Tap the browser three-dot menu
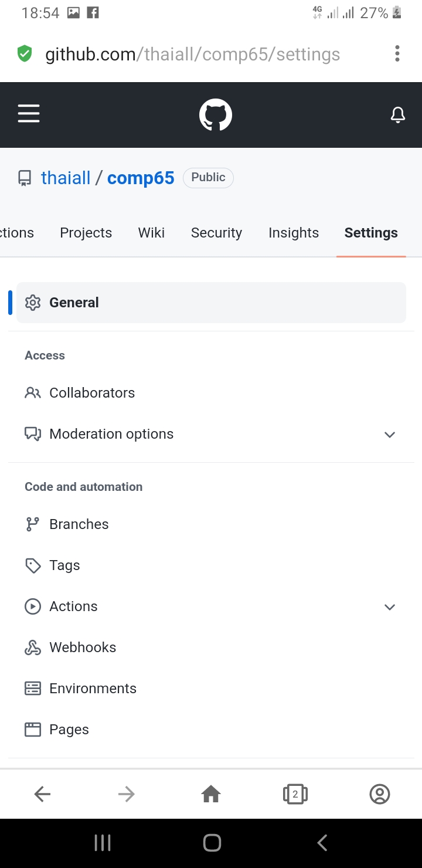The image size is (422, 868). point(397,54)
